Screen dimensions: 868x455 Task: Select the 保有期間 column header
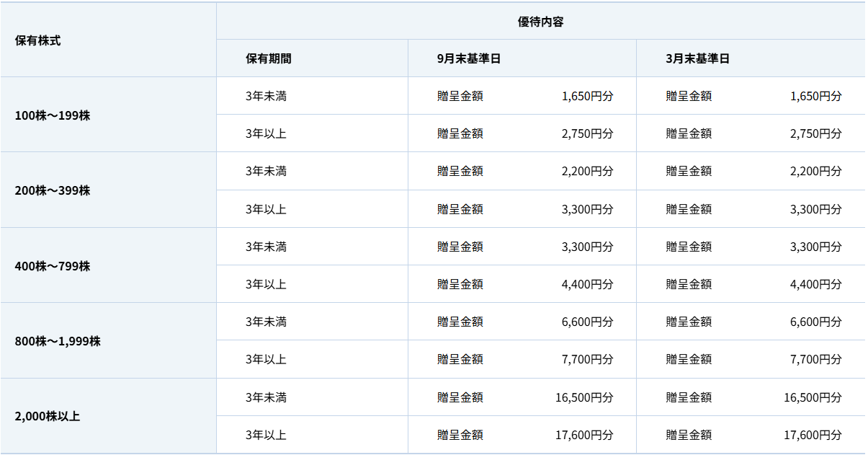point(269,58)
